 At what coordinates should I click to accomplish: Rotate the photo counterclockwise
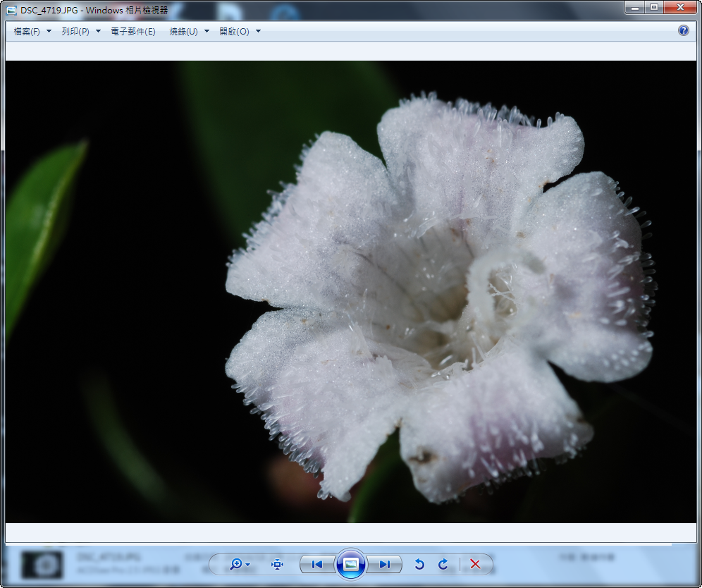(x=419, y=564)
